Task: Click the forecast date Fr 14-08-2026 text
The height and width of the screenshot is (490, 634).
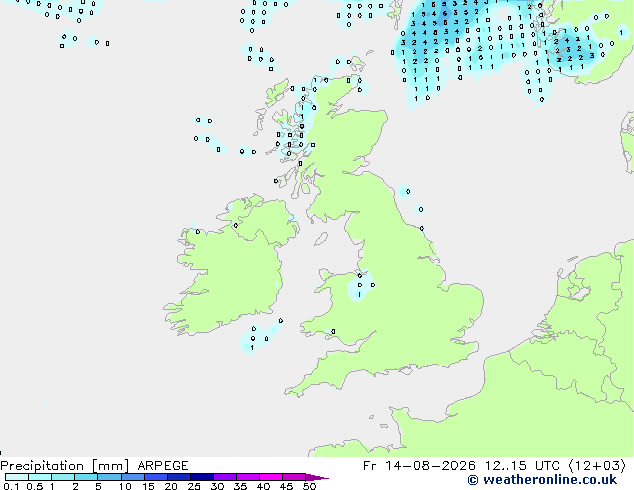Action: click(x=419, y=466)
